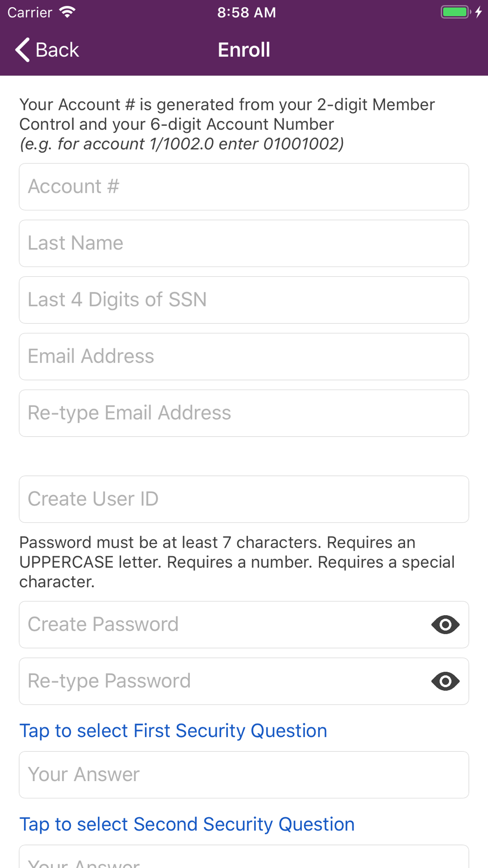Focus the Email Address field
The height and width of the screenshot is (868, 488).
click(244, 357)
